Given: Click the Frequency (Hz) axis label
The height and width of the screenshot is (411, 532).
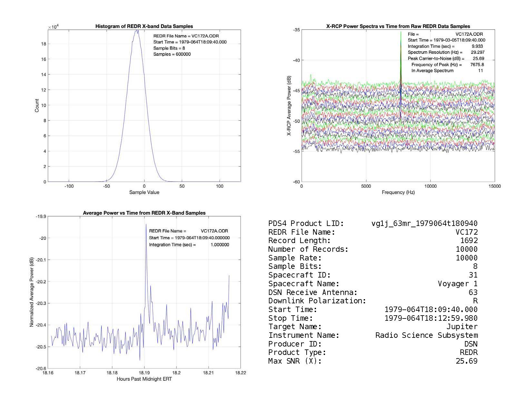Looking at the screenshot, I should [398, 192].
